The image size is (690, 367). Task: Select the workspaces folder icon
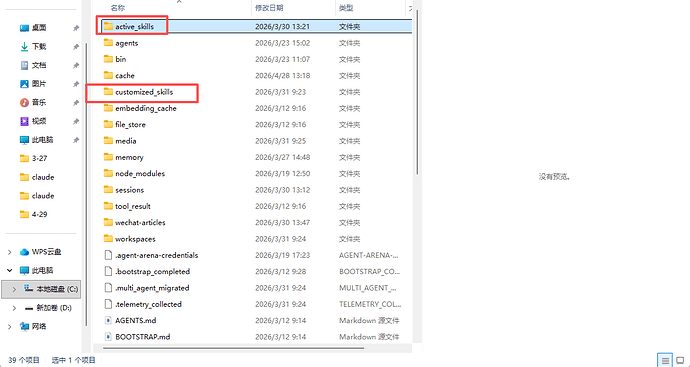pyautogui.click(x=108, y=239)
